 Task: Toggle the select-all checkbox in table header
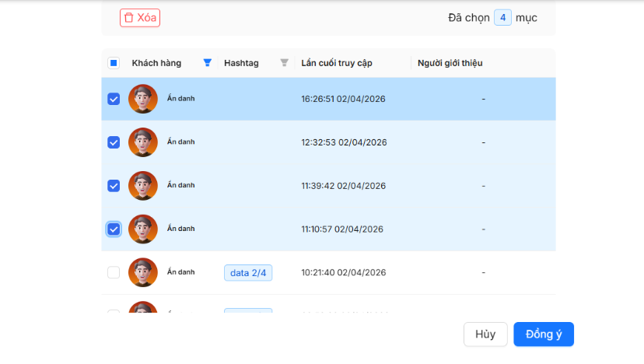tap(114, 63)
